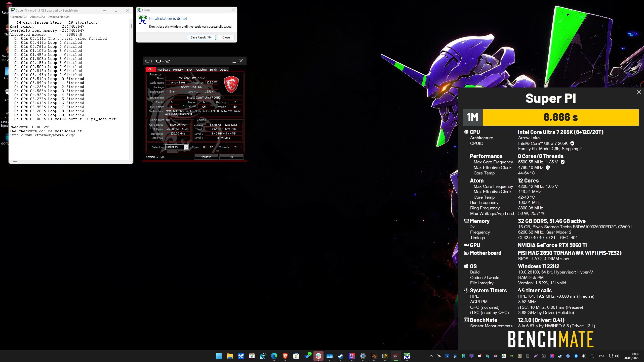Click the Checksum: CF86D295 line

[x=30, y=127]
